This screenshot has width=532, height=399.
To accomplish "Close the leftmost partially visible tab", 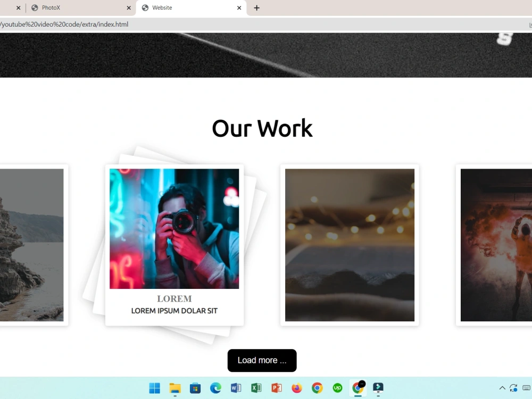I will pos(18,8).
